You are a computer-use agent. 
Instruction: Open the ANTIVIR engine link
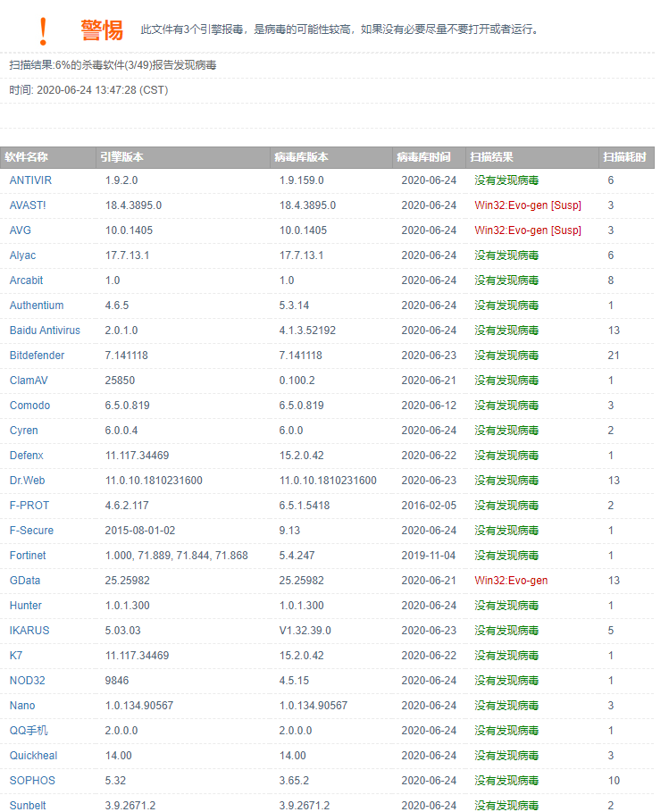[x=30, y=180]
